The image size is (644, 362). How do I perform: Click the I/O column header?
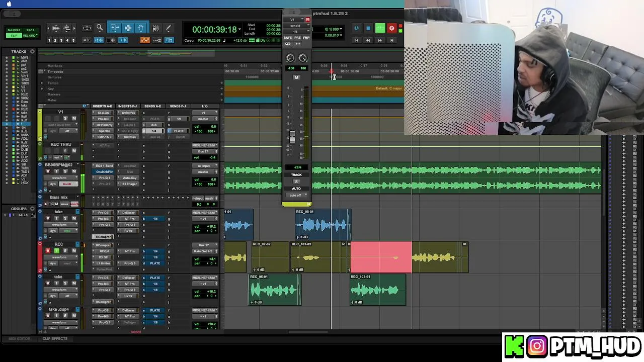pyautogui.click(x=204, y=106)
